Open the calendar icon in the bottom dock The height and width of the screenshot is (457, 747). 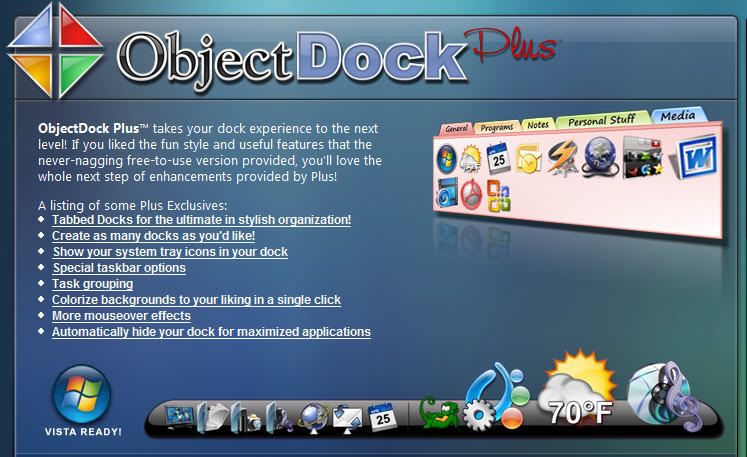tap(382, 417)
